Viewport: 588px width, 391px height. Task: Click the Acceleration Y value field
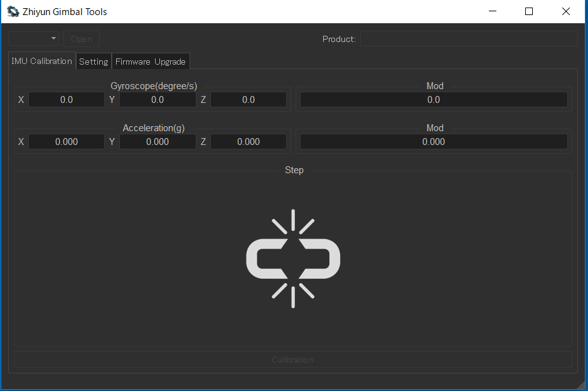coord(158,142)
